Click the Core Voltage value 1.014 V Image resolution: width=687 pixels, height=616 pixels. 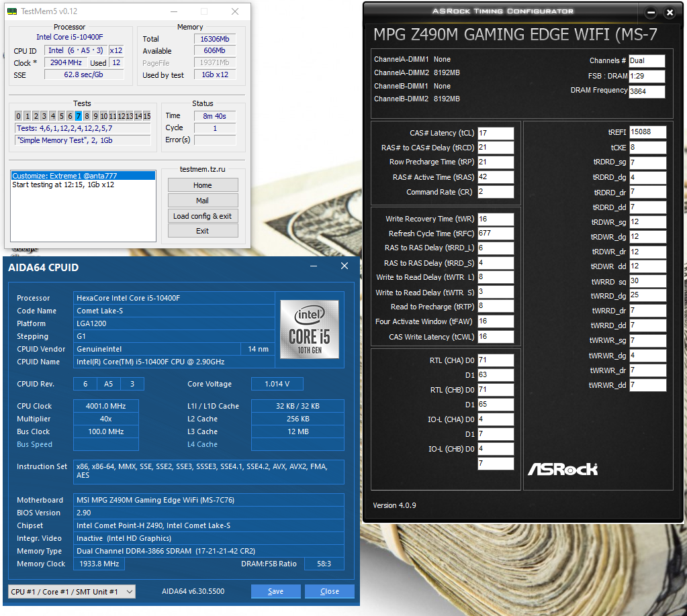pos(277,384)
